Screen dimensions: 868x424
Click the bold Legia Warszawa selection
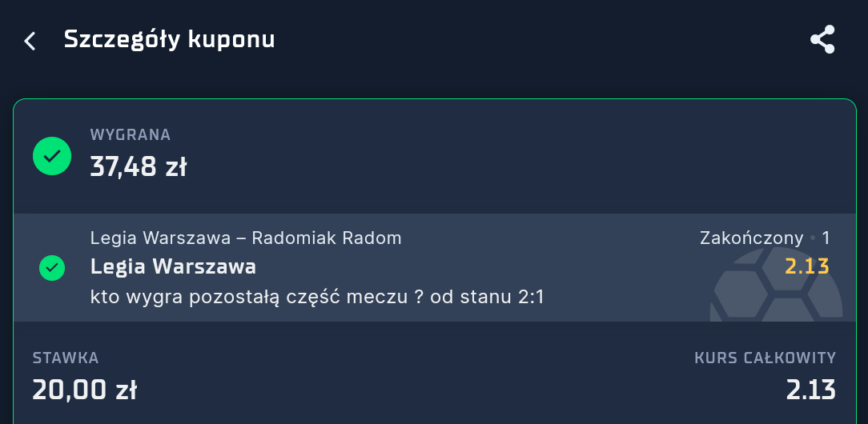pos(173,266)
